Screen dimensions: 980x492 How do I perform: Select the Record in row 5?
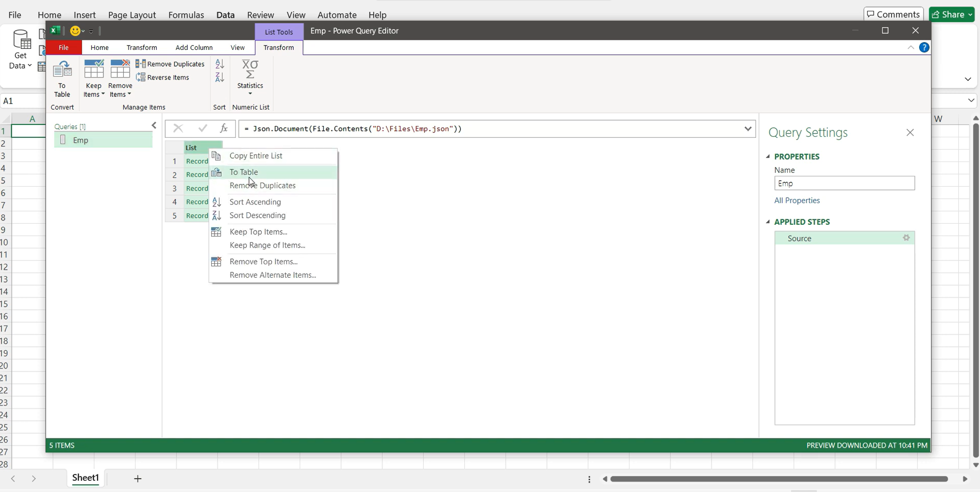pyautogui.click(x=197, y=215)
